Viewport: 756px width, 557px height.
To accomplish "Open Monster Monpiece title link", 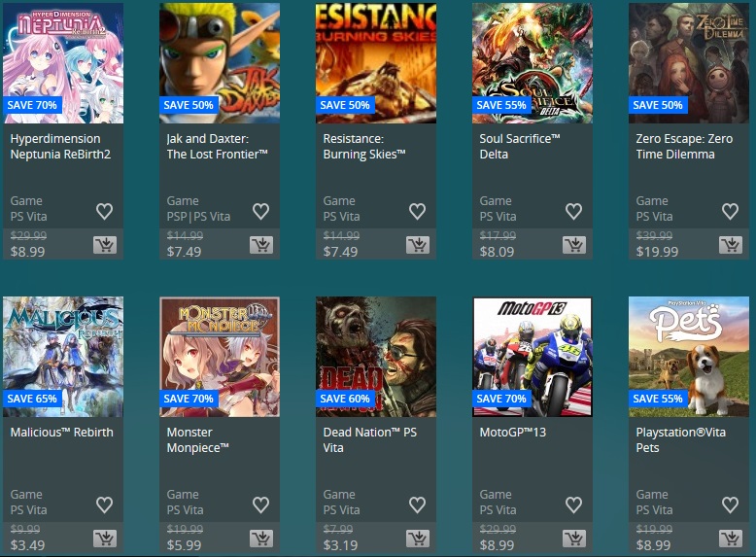I will (197, 439).
